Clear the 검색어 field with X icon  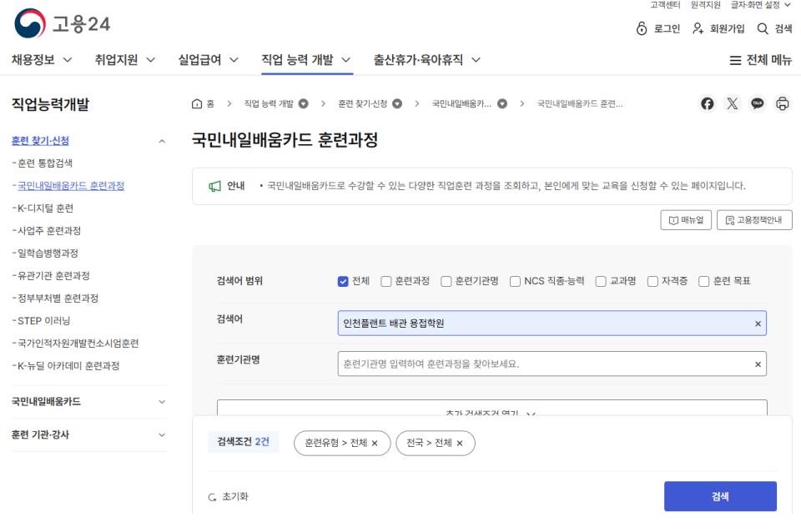(x=758, y=324)
